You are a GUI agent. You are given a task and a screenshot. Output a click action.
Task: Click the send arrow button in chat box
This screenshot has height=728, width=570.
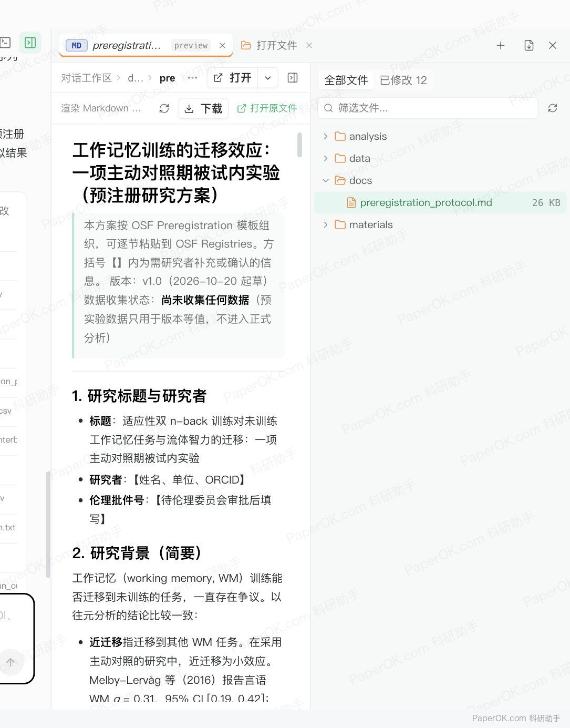11,662
